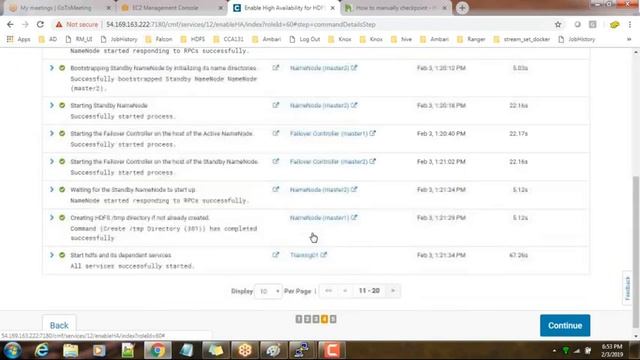Click the Continue button
The height and width of the screenshot is (360, 640).
565,325
